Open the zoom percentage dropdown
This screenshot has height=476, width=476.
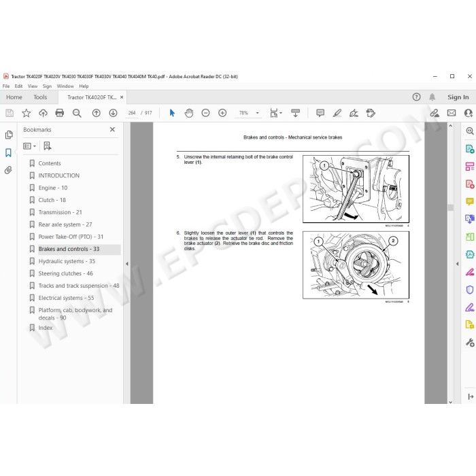pyautogui.click(x=257, y=114)
